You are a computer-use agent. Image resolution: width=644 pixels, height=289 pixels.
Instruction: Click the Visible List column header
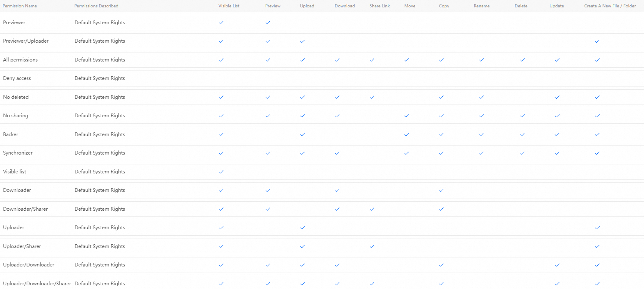coord(229,6)
